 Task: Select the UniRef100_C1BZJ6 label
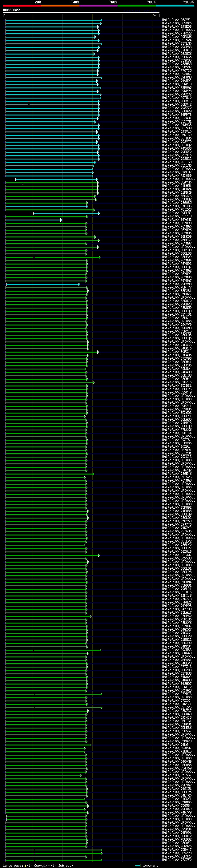(176, 382)
